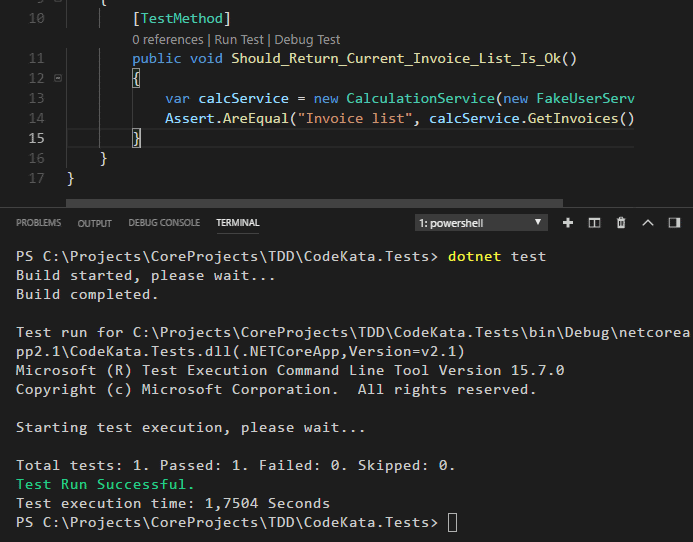
Task: Click the TestMethod attribute on line 10
Action: 182,19
